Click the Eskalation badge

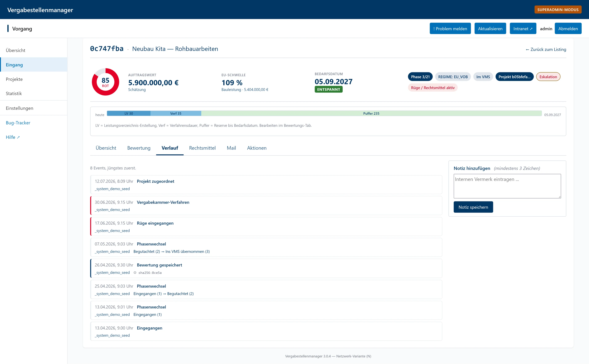(x=548, y=77)
